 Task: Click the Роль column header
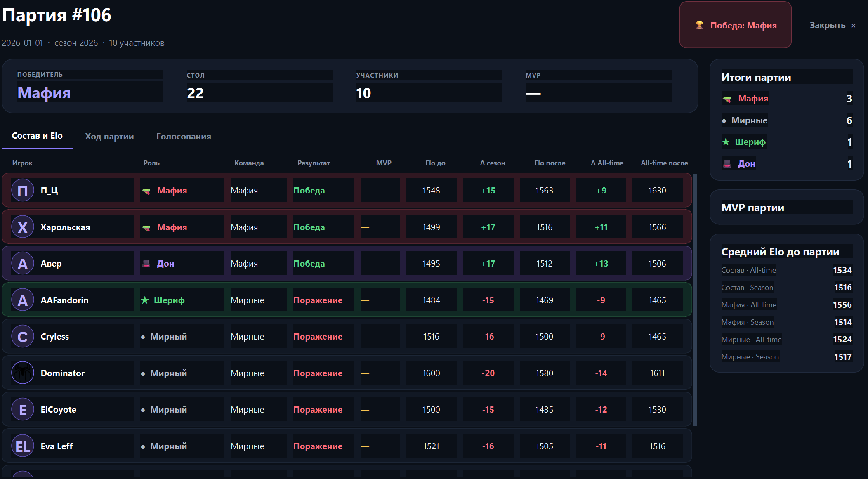click(x=151, y=163)
